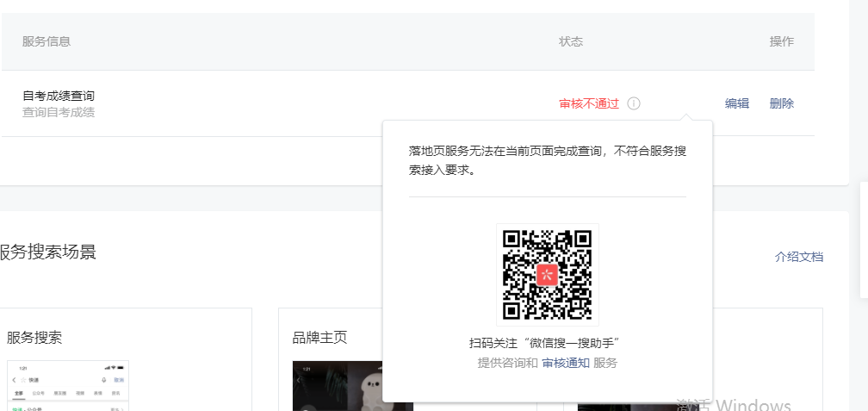Click the QR code in the popup
868x411 pixels.
click(x=548, y=275)
